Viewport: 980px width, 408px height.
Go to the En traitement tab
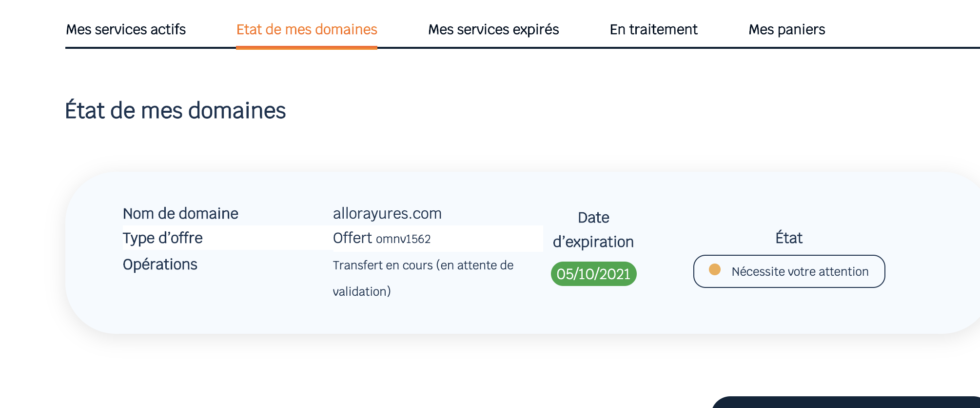[x=653, y=30]
